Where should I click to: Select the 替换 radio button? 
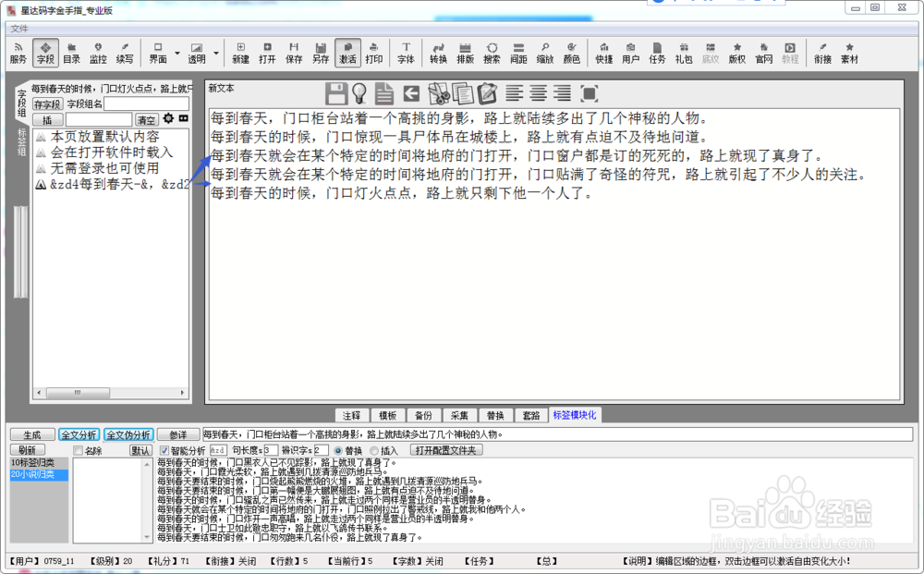tap(338, 451)
